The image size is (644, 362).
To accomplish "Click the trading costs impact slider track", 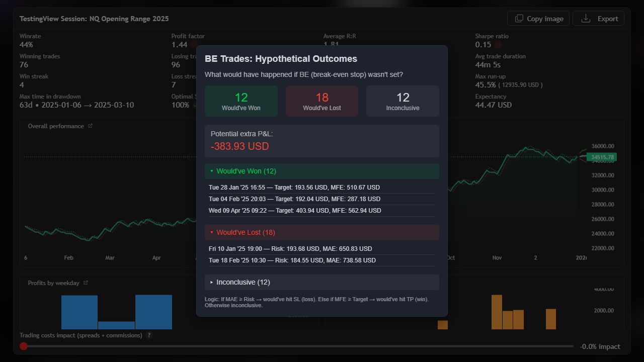I will point(297,346).
